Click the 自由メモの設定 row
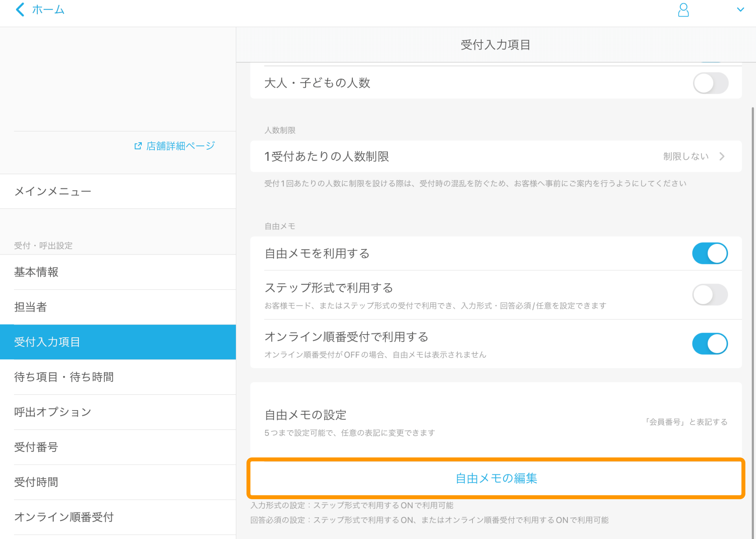756x539 pixels. (x=496, y=422)
